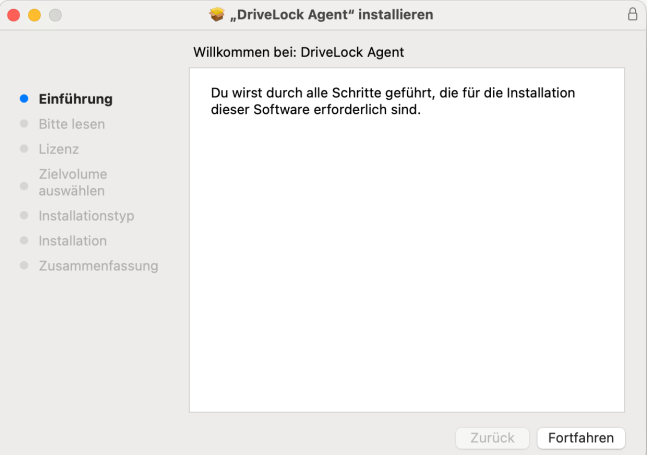Go back using the Zurück button
Viewport: 647px width, 455px height.
coord(492,438)
